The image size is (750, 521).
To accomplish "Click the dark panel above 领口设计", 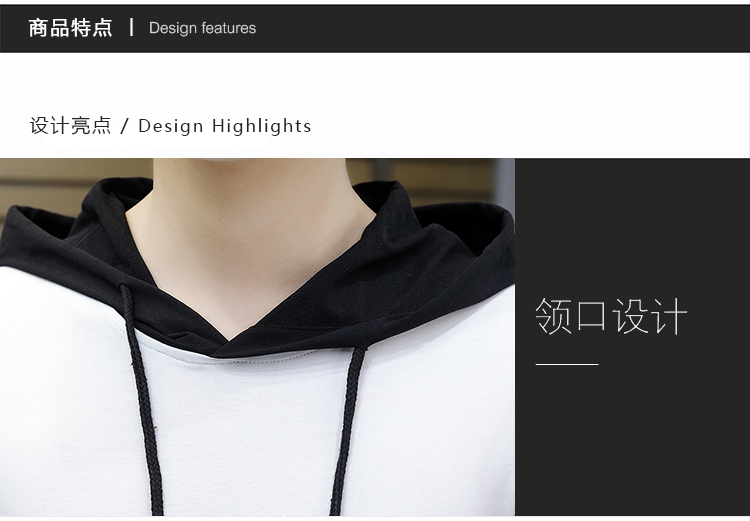I will pos(630,220).
